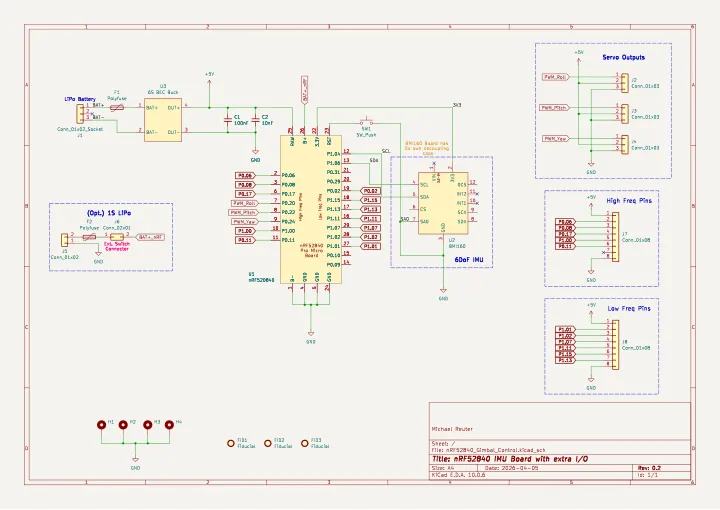This screenshot has height=510, width=720.
Task: Click the "6DoF IMU" heading text
Action: click(x=469, y=260)
